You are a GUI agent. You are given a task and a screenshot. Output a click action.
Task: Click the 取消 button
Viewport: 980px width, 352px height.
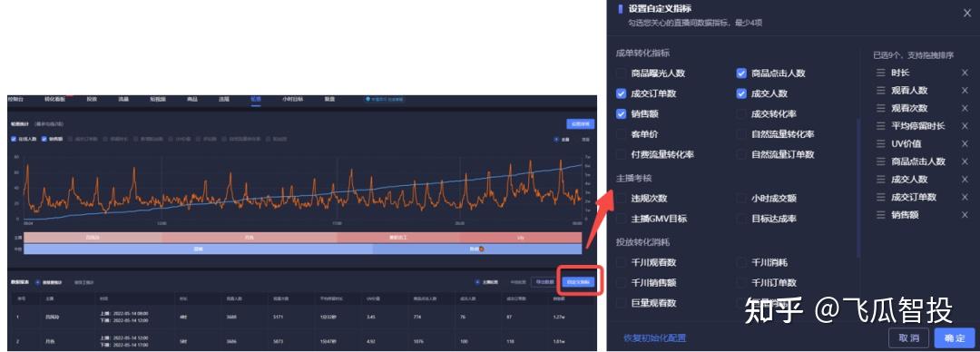point(908,338)
